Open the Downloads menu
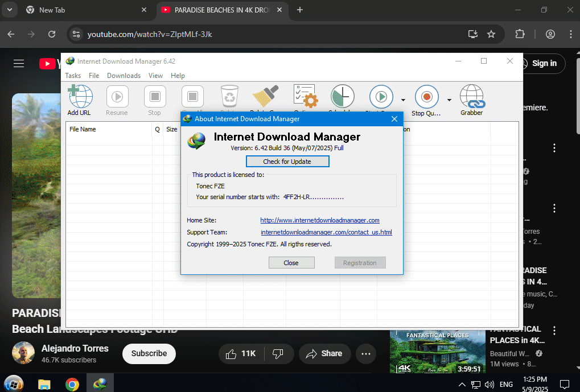This screenshot has height=392, width=580. 124,76
